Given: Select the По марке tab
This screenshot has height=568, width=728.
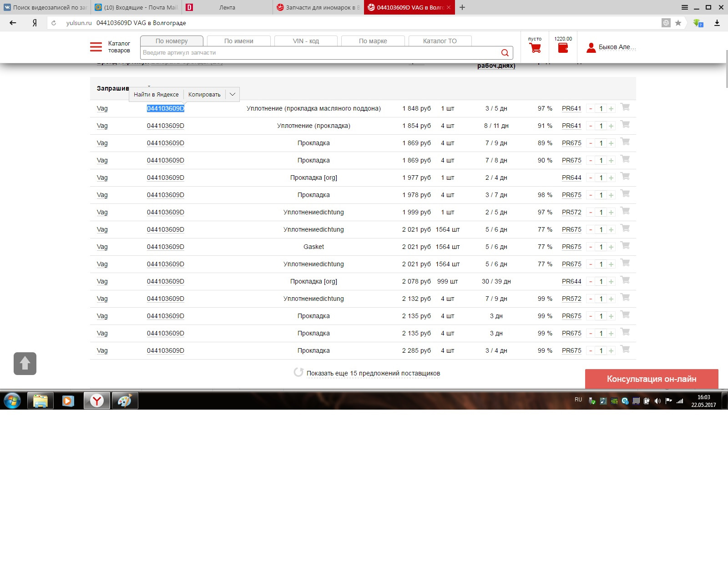Looking at the screenshot, I should click(373, 41).
